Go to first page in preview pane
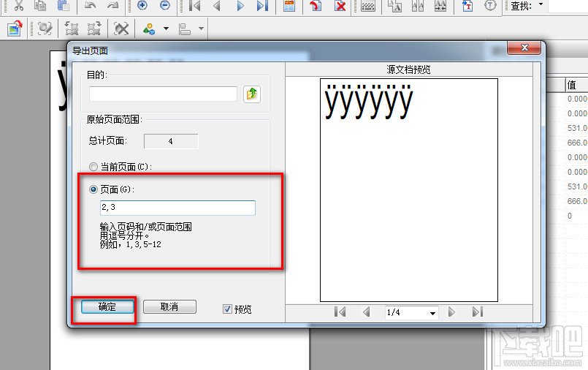This screenshot has height=370, width=588. click(x=340, y=312)
